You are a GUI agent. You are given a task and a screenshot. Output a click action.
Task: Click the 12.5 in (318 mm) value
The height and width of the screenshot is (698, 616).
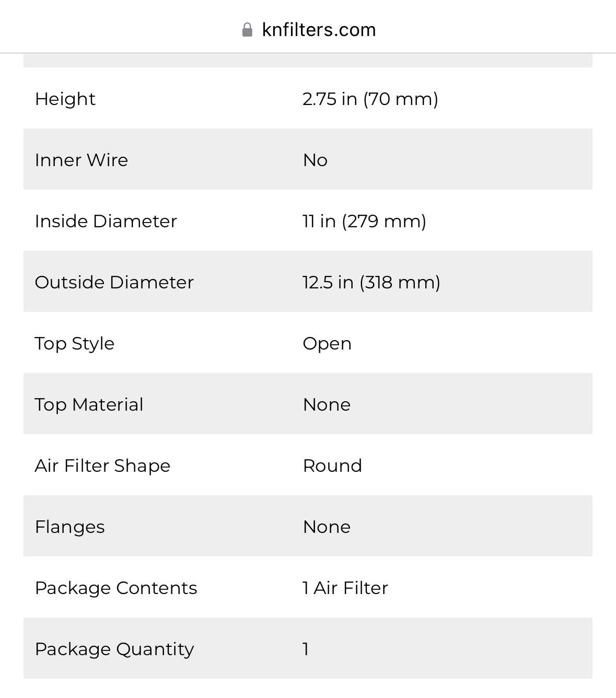(x=371, y=282)
